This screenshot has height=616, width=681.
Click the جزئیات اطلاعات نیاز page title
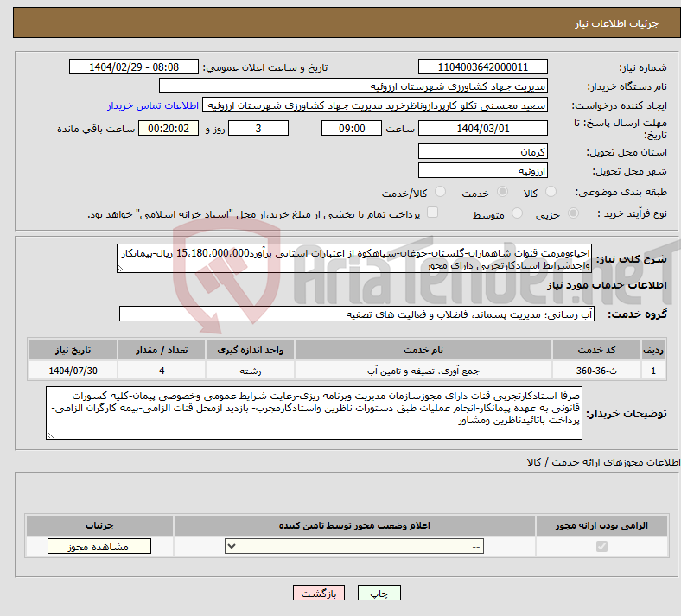tap(617, 23)
